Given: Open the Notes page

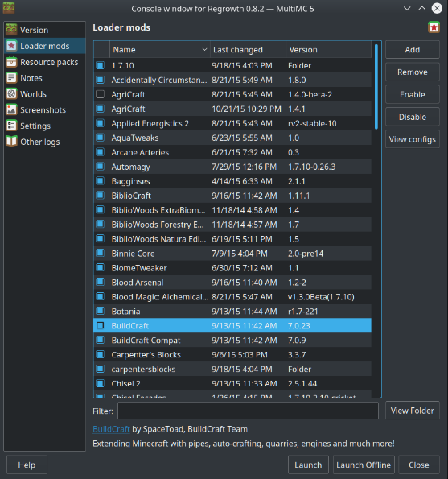Looking at the screenshot, I should point(44,78).
